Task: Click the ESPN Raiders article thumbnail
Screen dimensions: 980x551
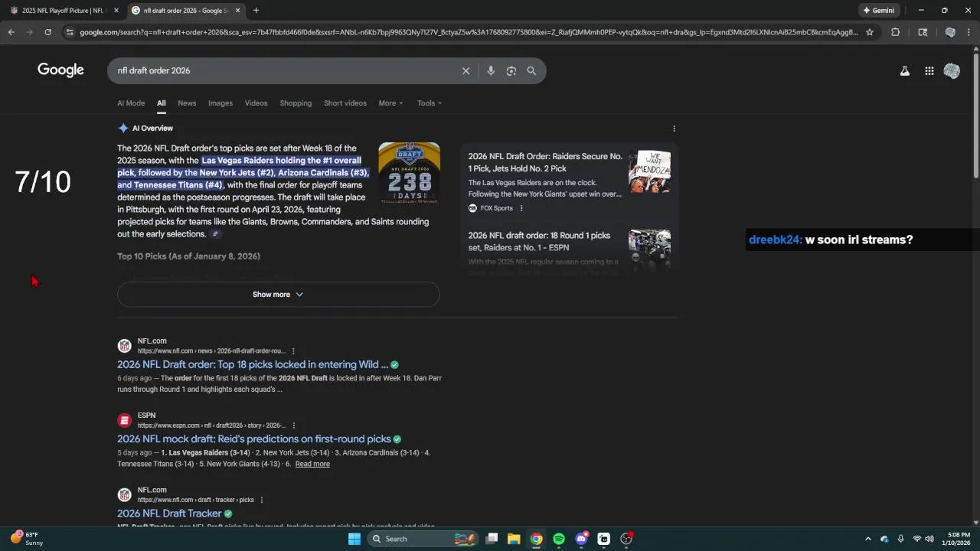Action: point(649,249)
